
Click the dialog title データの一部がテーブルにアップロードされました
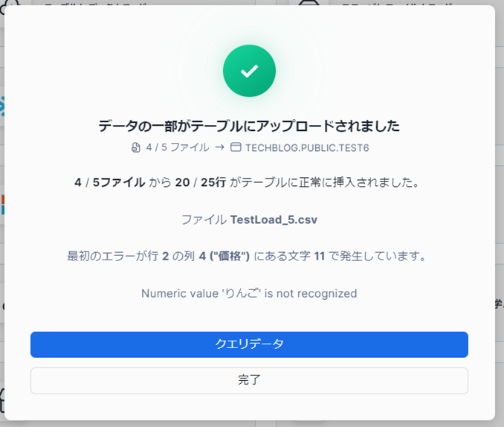coord(249,126)
